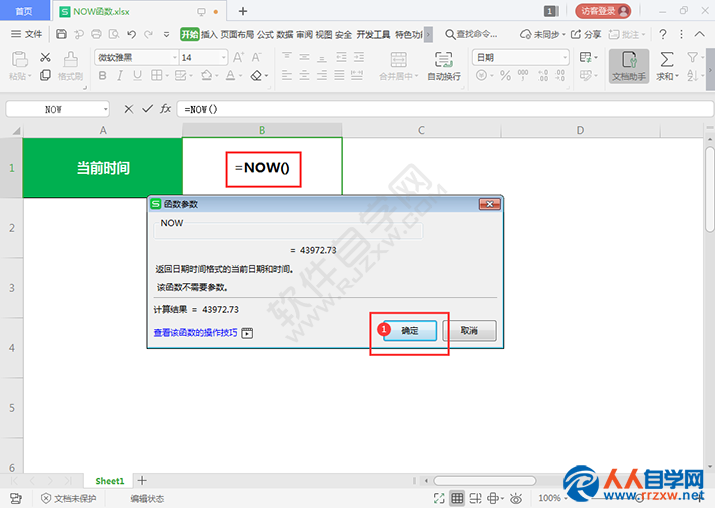Click the Redo arrow icon
Viewport: 715px width, 508px height.
[149, 34]
